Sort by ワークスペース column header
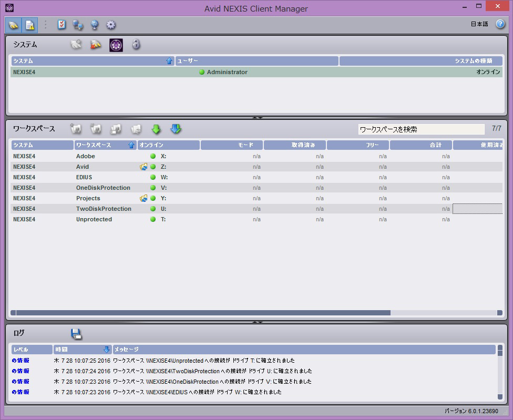This screenshot has height=420, width=513. tap(105, 145)
